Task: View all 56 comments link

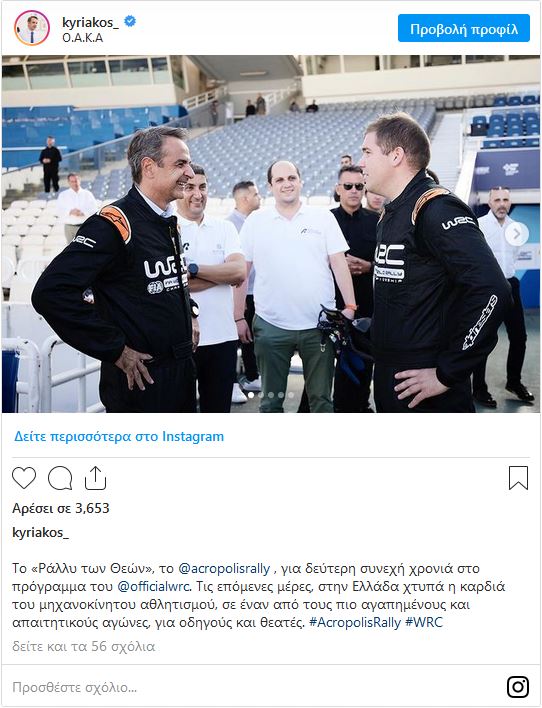Action: pos(84,647)
